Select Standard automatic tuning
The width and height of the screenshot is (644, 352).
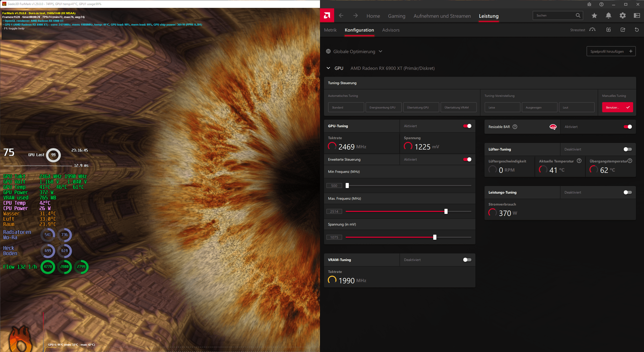346,107
